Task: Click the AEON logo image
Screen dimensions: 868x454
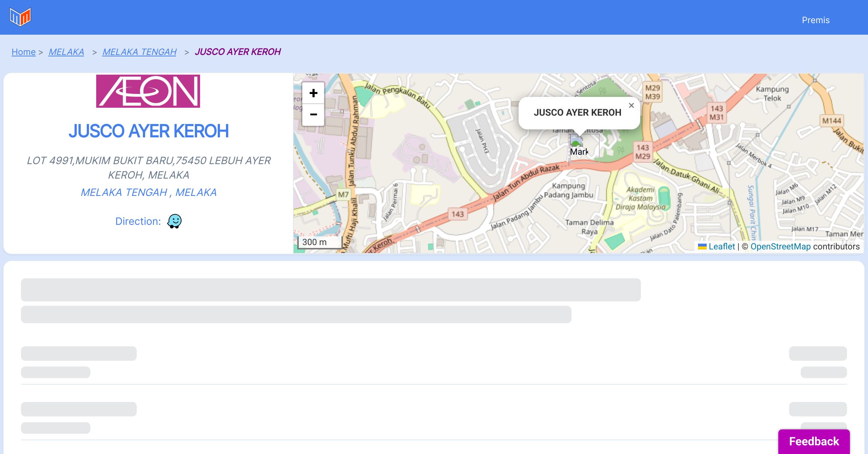Action: coord(148,91)
